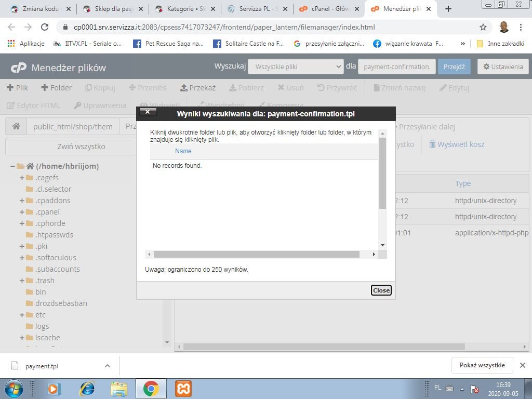Expand the etc folder node
The width and height of the screenshot is (532, 399).
22,315
